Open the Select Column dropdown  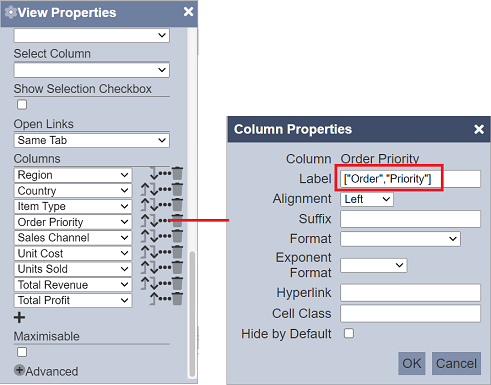[x=92, y=70]
